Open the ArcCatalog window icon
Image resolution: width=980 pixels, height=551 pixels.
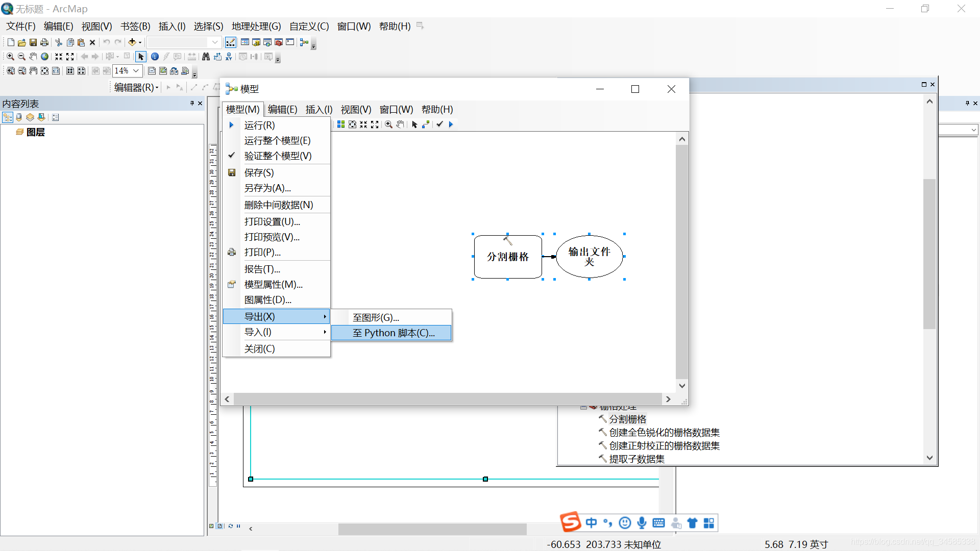[256, 42]
